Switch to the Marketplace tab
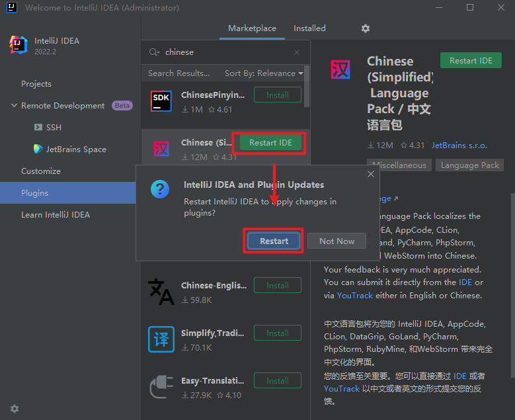Viewport: 515px width, 420px height. (252, 28)
